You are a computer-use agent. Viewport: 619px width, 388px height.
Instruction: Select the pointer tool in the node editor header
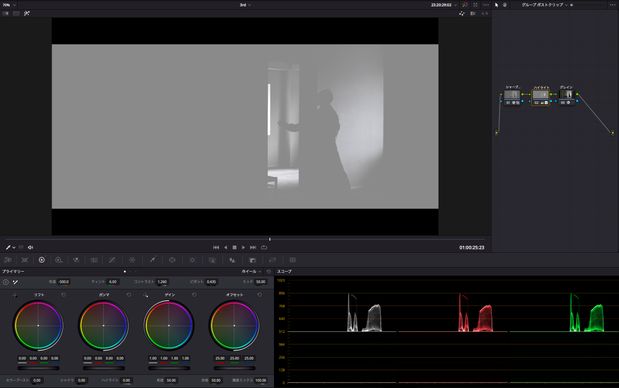tap(497, 5)
